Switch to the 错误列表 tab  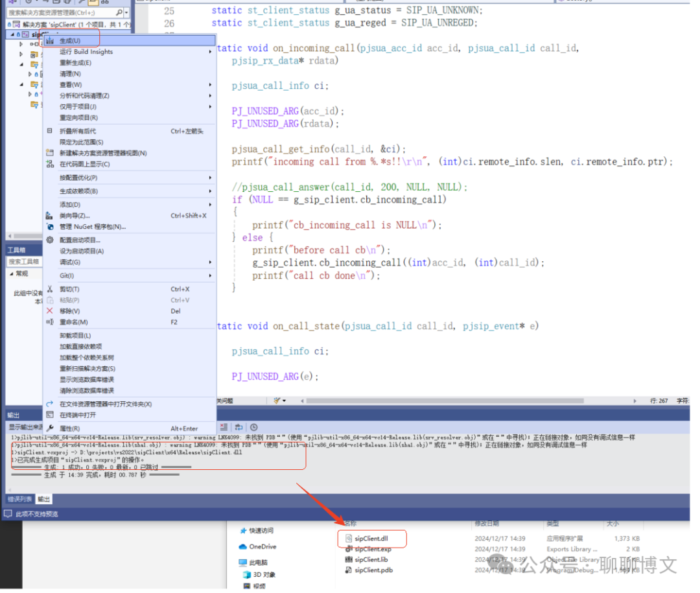click(19, 499)
